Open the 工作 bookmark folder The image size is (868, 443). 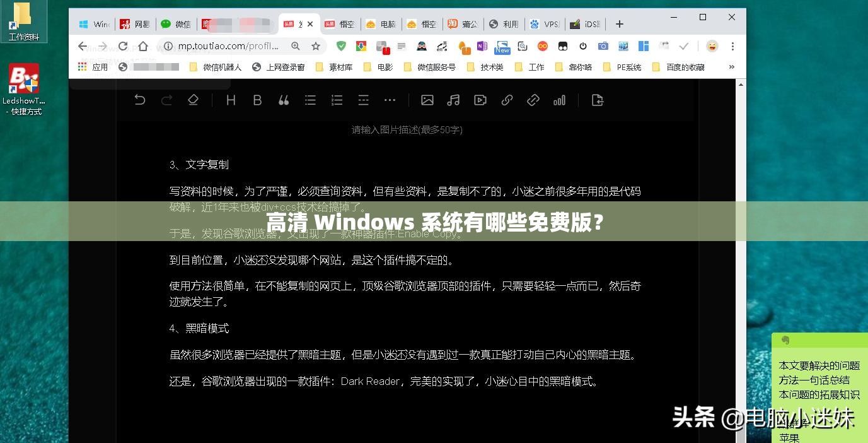pyautogui.click(x=529, y=67)
